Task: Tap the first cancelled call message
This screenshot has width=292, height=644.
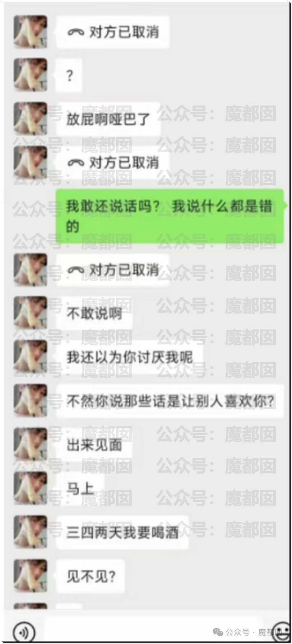Action: tap(113, 32)
